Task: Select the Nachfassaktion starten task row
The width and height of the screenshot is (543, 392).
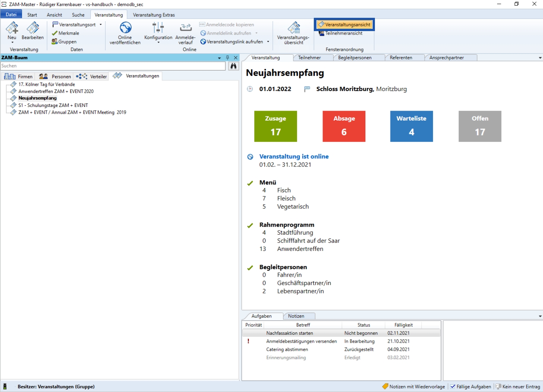Action: click(342, 333)
